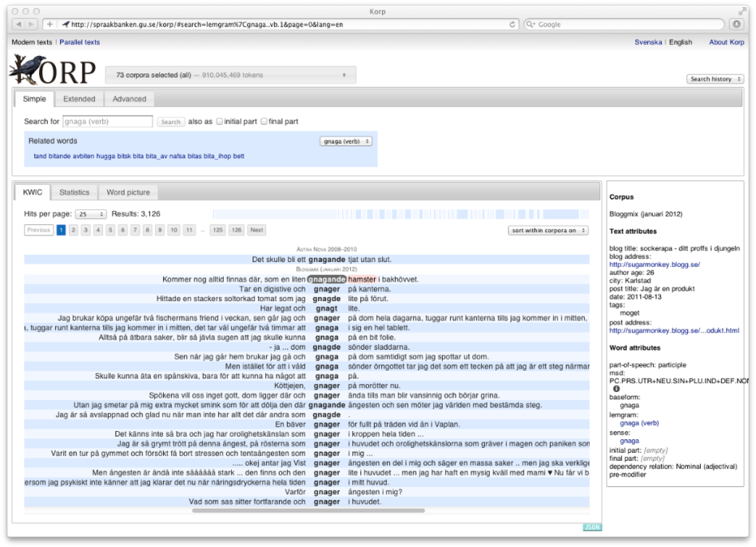Click the add bookmark plus button
756x547 pixels.
point(50,24)
